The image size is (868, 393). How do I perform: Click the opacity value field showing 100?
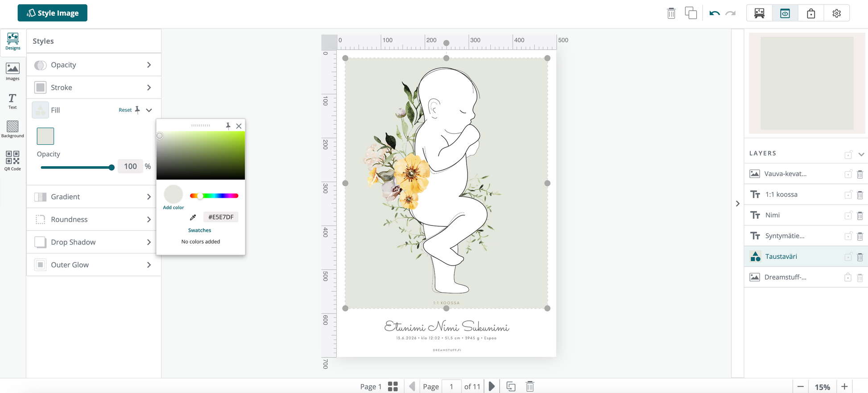pyautogui.click(x=130, y=166)
